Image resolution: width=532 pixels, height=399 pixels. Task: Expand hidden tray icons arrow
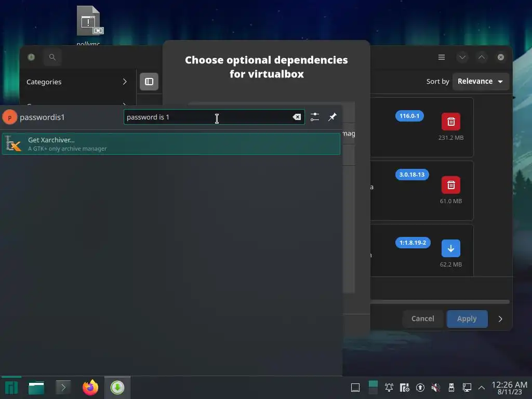482,388
